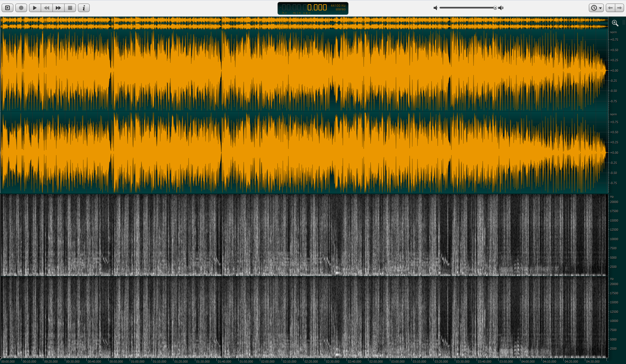This screenshot has height=364, width=626.
Task: Click the magnifier zoom-in icon
Action: 615,23
